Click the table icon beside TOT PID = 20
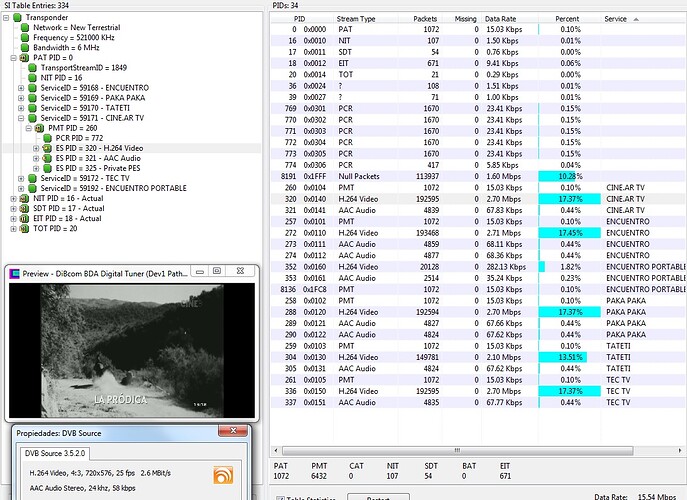Viewport: 687px width, 500px height. pyautogui.click(x=25, y=229)
